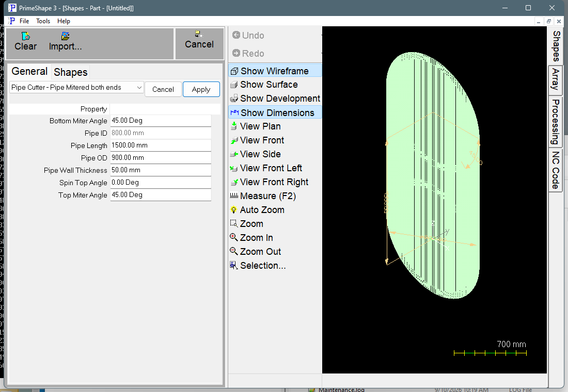Switch to the Shapes tab in panel
This screenshot has width=568, height=392.
[71, 72]
